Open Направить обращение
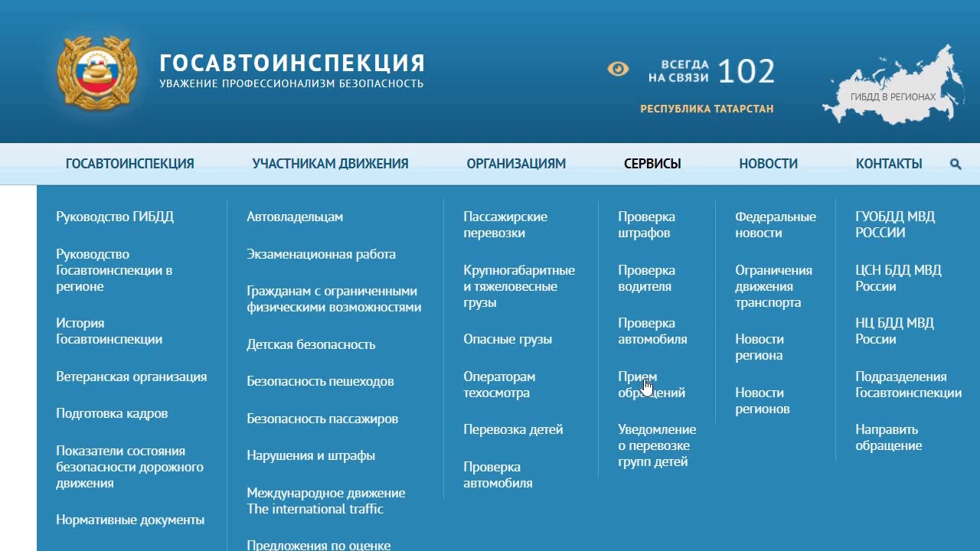 click(x=888, y=437)
